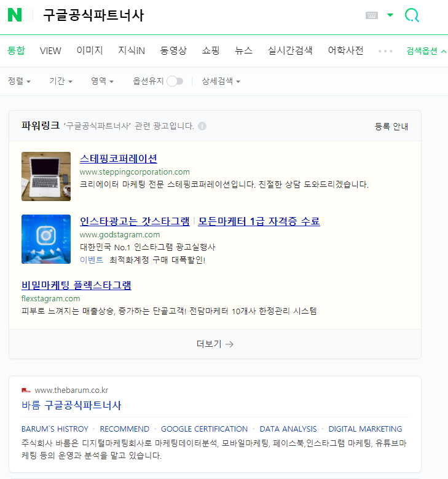
Task: Open the 바름 구글공식파트너사 result title
Action: tap(71, 405)
